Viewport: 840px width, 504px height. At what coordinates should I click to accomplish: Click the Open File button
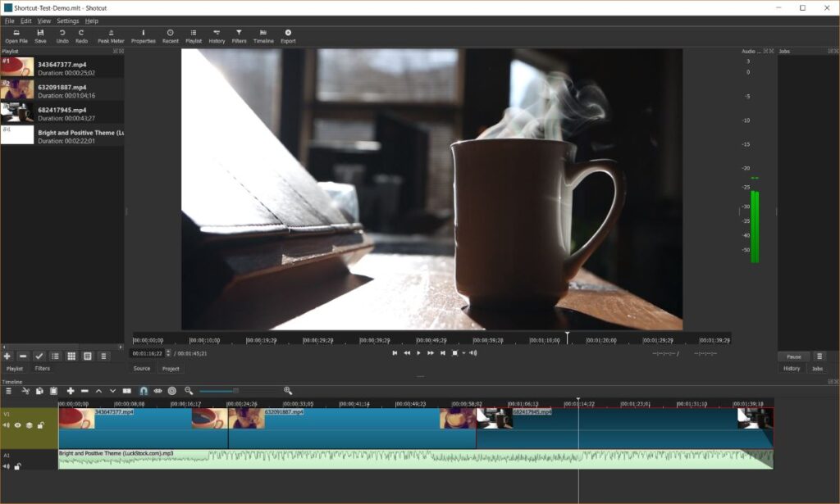click(x=16, y=34)
